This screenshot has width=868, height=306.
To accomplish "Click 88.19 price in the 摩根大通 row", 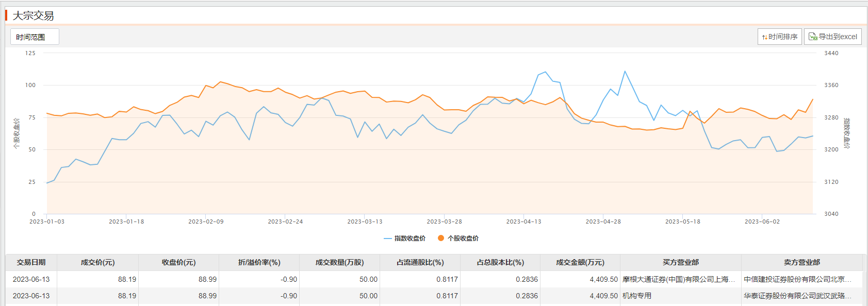I will coord(127,279).
